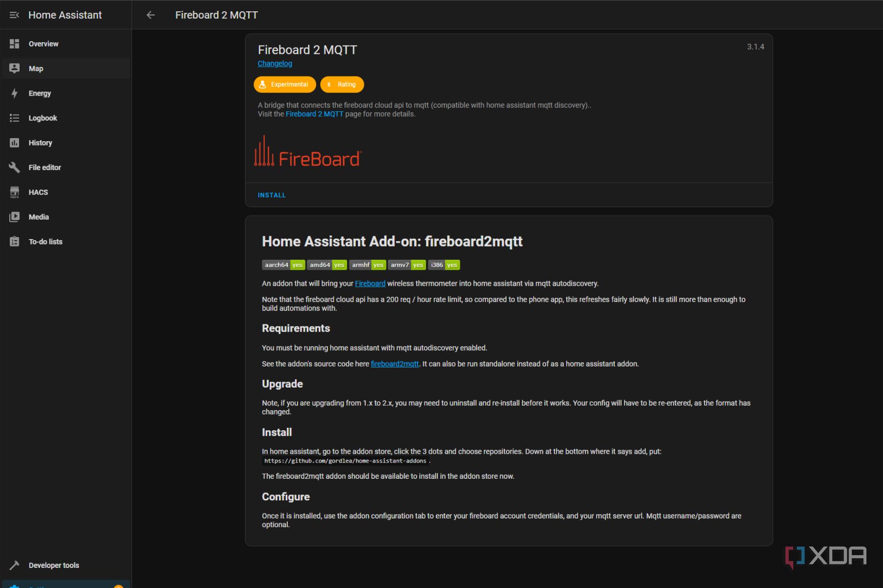
Task: Go to HACS in sidebar
Action: 66,192
